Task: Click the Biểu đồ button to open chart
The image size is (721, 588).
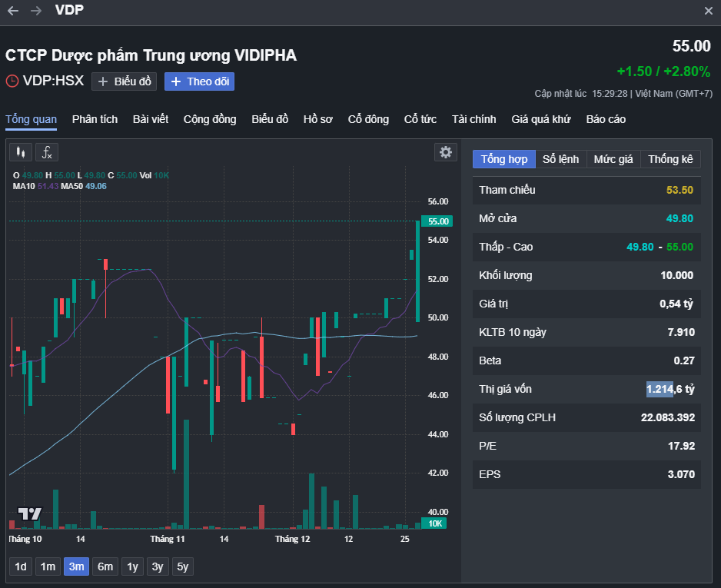Action: [x=124, y=81]
